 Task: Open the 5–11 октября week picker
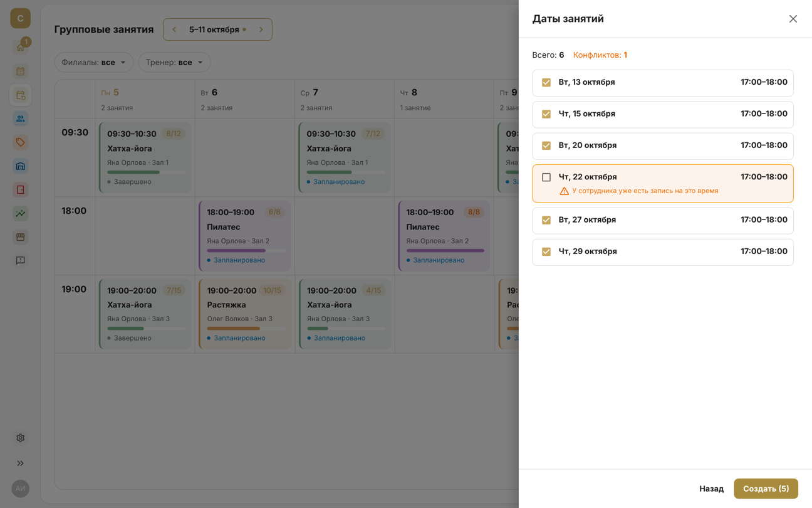tap(217, 29)
